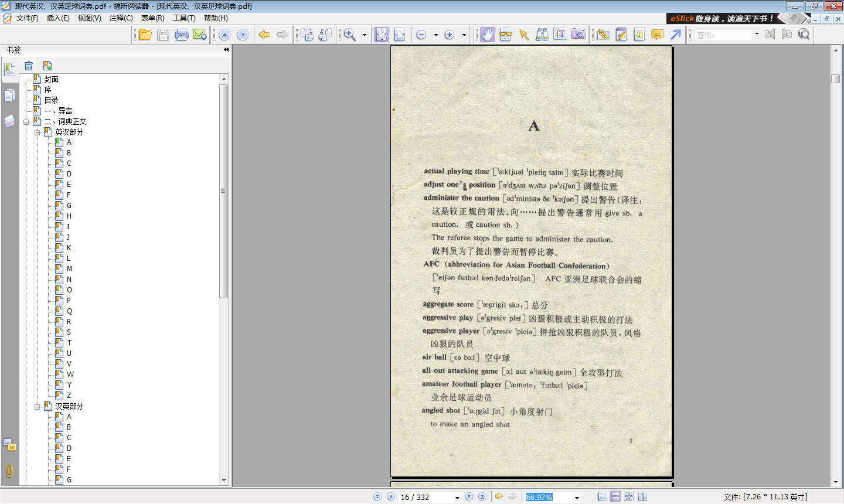Collapse the 二、词典正文 bookmark node
Viewport: 844px width, 504px height.
coord(26,122)
